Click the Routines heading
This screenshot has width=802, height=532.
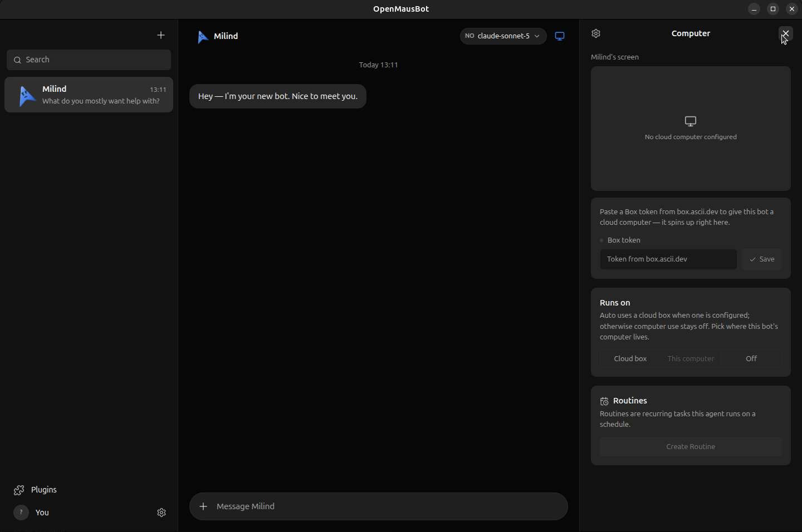click(630, 401)
